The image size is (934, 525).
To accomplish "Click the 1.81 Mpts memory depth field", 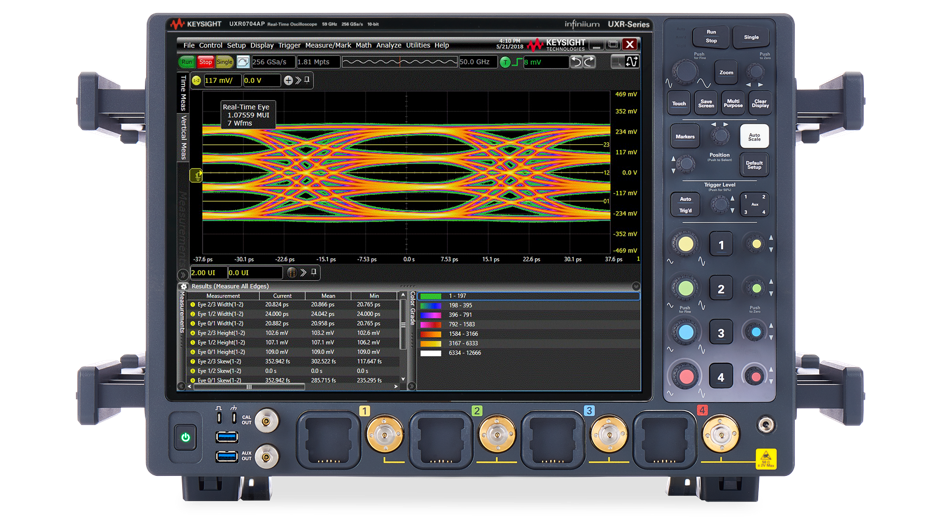I will tap(317, 62).
